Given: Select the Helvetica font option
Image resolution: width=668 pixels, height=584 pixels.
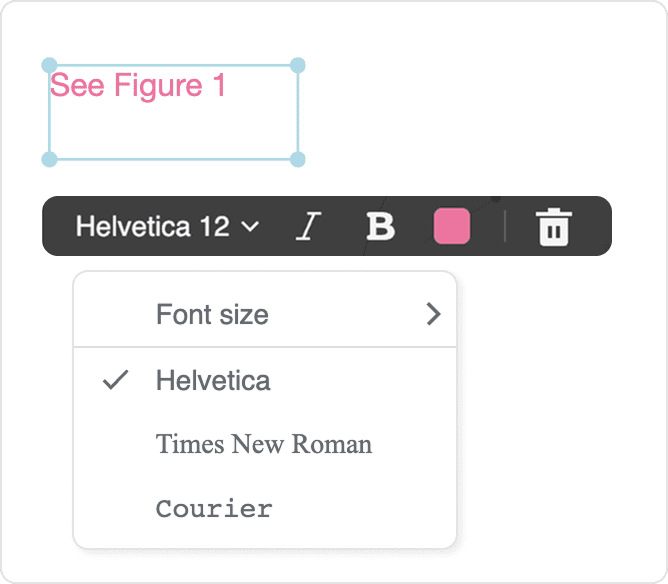Looking at the screenshot, I should (213, 381).
